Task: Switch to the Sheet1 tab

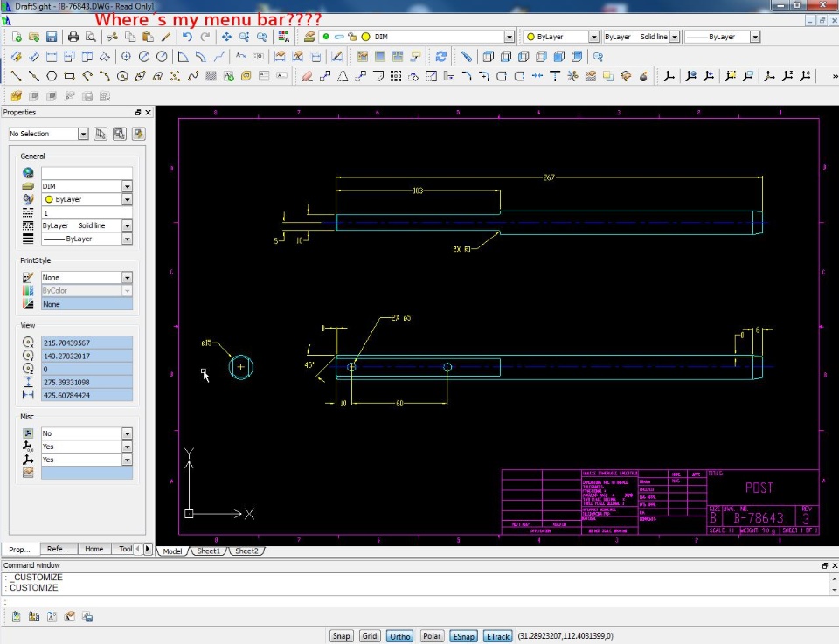Action: pos(208,551)
